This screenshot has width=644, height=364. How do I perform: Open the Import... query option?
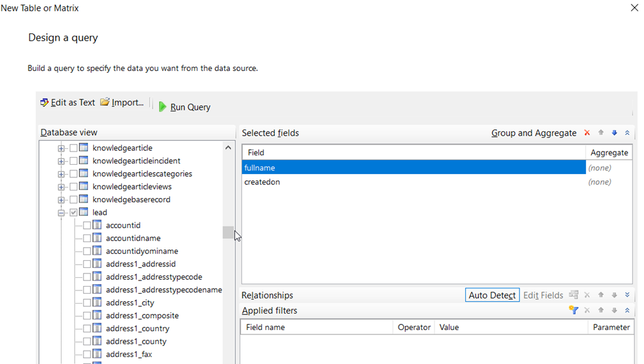[x=122, y=102]
